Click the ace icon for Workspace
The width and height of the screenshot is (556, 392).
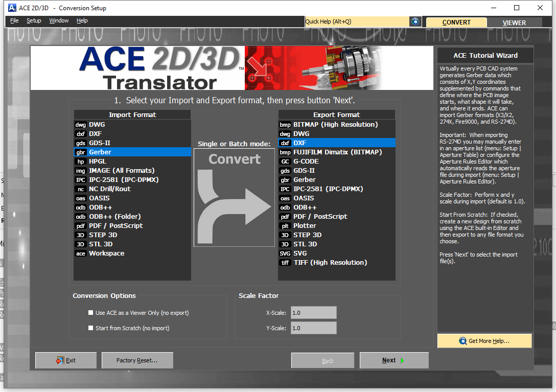[81, 253]
